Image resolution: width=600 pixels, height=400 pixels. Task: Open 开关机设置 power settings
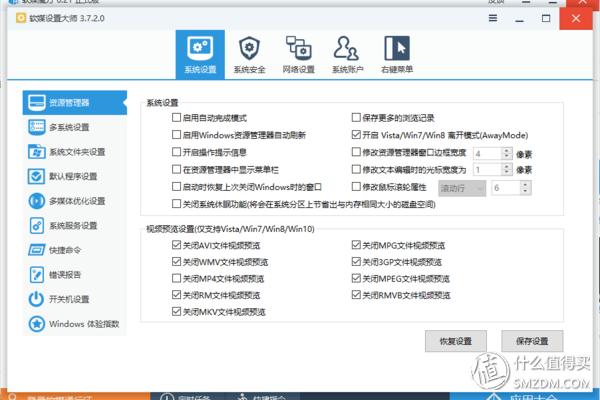point(69,299)
